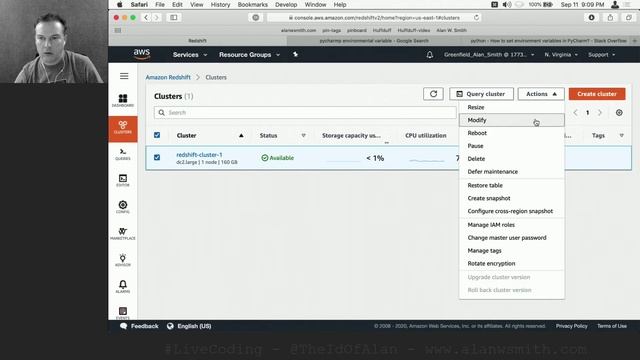Reload the page in Safari address bar

(x=476, y=18)
